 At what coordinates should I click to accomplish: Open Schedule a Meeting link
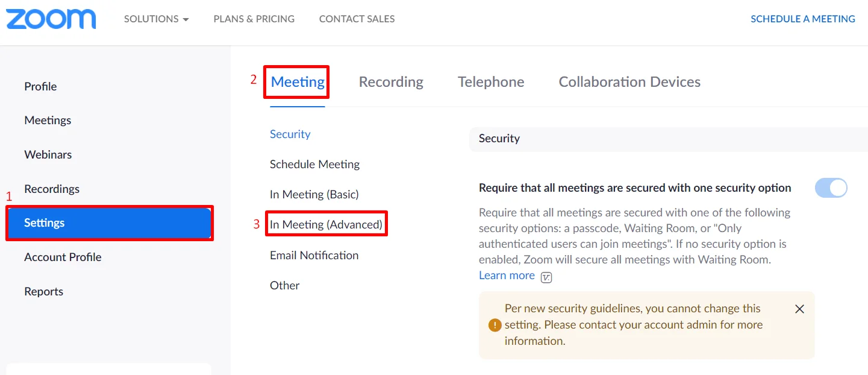tap(803, 19)
